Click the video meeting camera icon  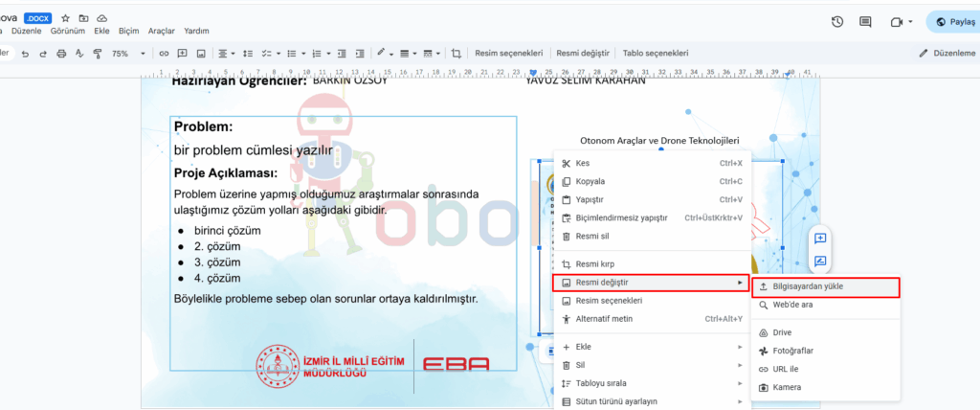click(x=897, y=22)
